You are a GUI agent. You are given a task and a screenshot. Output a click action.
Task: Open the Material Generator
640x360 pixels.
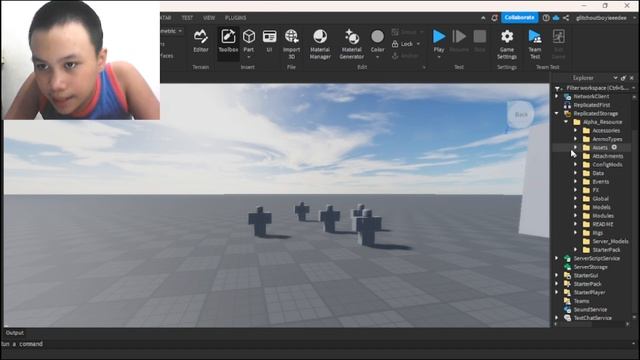351,43
